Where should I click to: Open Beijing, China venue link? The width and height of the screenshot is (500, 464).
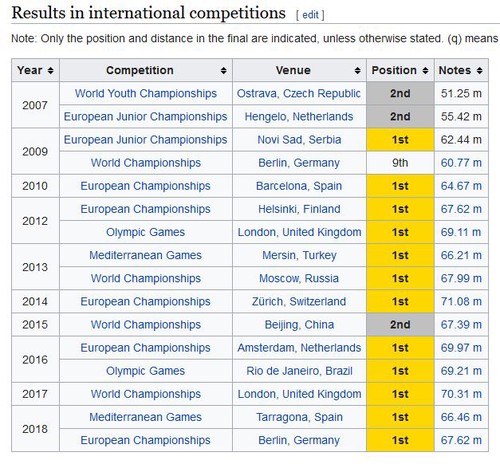[299, 325]
